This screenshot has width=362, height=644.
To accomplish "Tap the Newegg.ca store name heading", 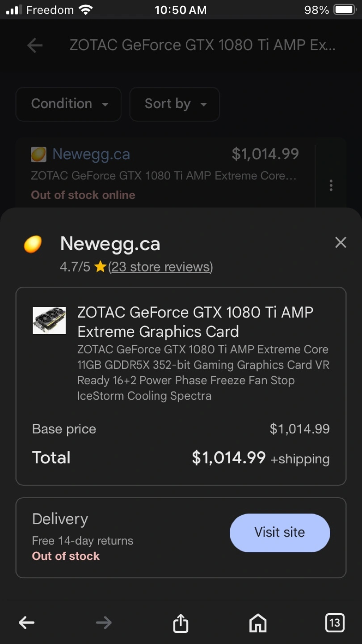I will 110,244.
